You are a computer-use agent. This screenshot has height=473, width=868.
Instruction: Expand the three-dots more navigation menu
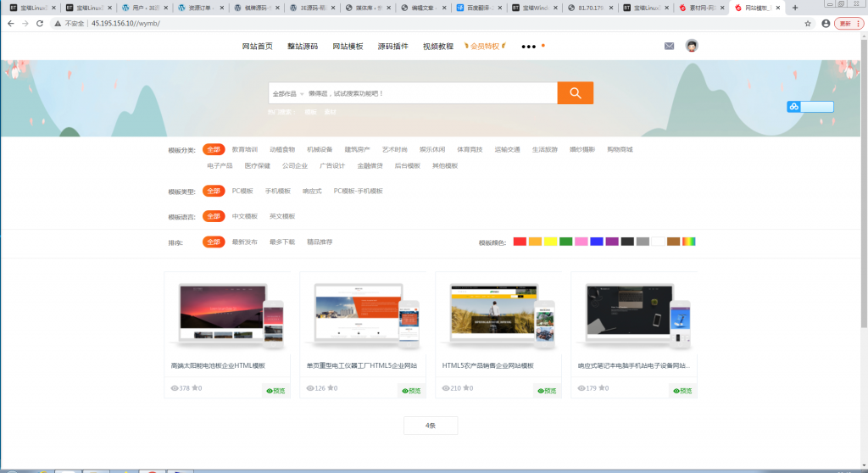click(529, 46)
